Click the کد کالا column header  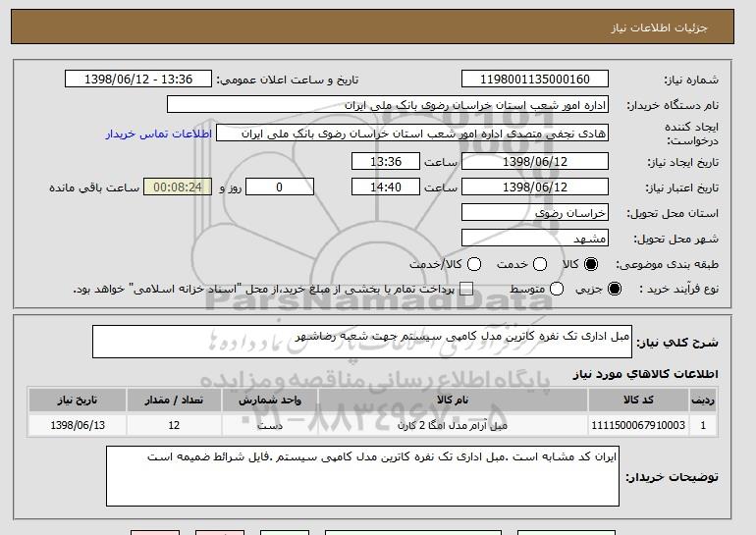click(x=638, y=401)
